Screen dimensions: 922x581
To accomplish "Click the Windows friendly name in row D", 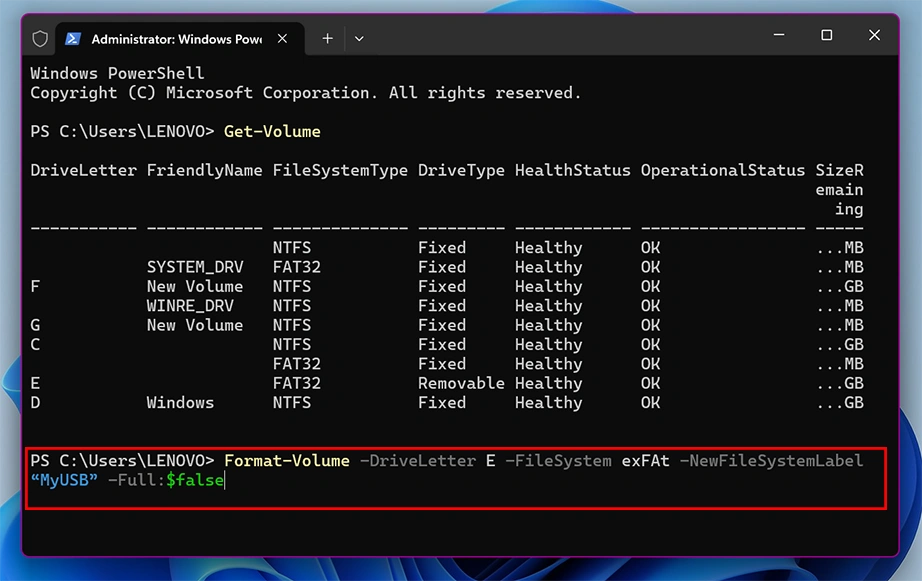I will pyautogui.click(x=181, y=403).
